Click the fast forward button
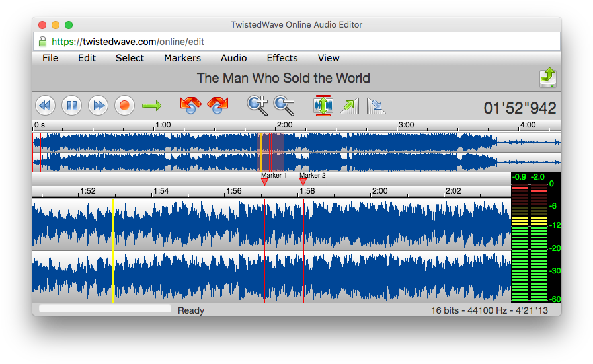The image size is (593, 364). coord(99,106)
